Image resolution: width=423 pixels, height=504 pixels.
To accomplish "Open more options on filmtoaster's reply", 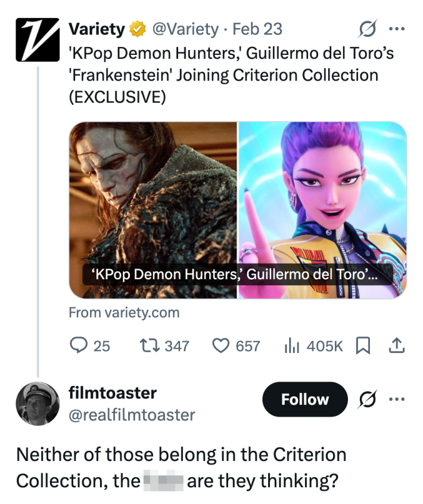I will click(396, 399).
